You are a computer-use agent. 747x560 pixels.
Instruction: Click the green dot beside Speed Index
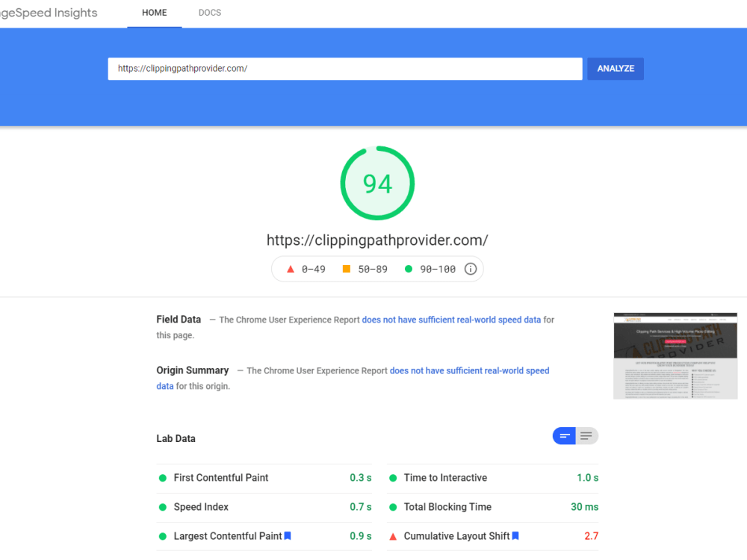[x=162, y=507]
